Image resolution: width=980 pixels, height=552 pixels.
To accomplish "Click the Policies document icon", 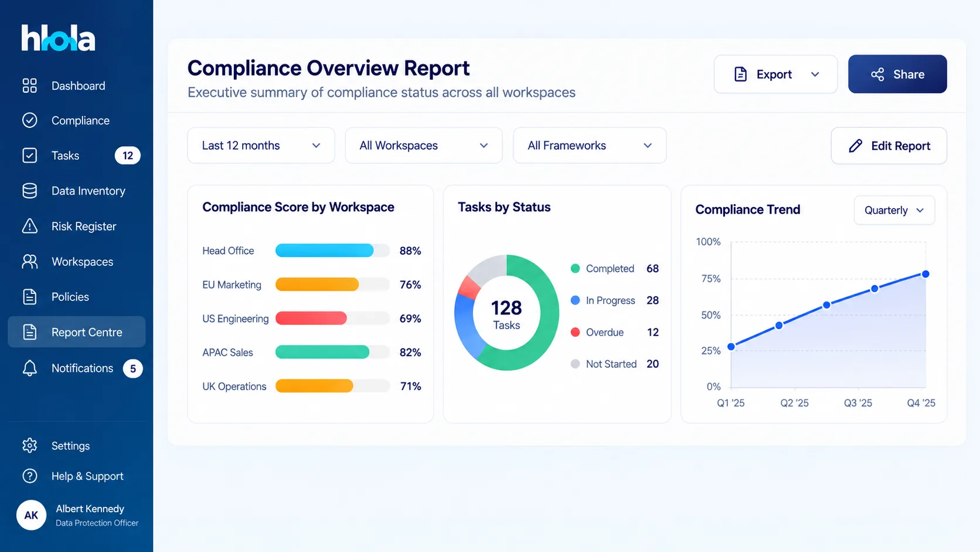I will point(29,297).
